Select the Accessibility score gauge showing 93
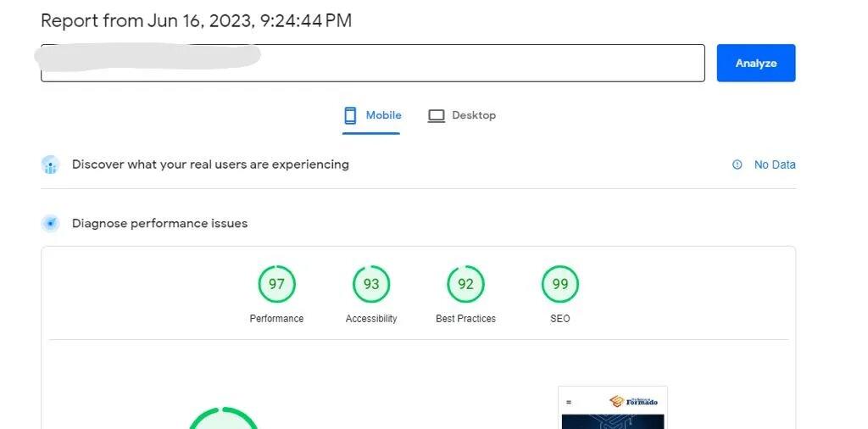This screenshot has height=429, width=868. (x=371, y=284)
